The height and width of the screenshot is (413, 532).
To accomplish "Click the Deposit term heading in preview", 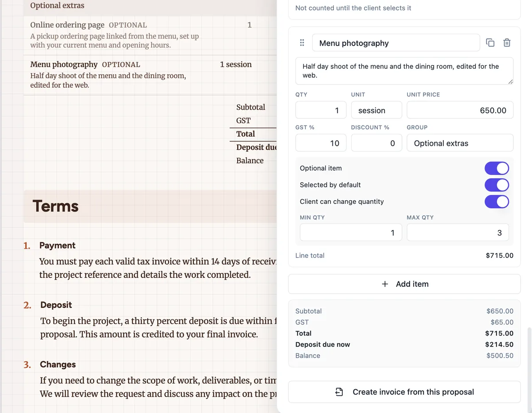I will coord(56,305).
